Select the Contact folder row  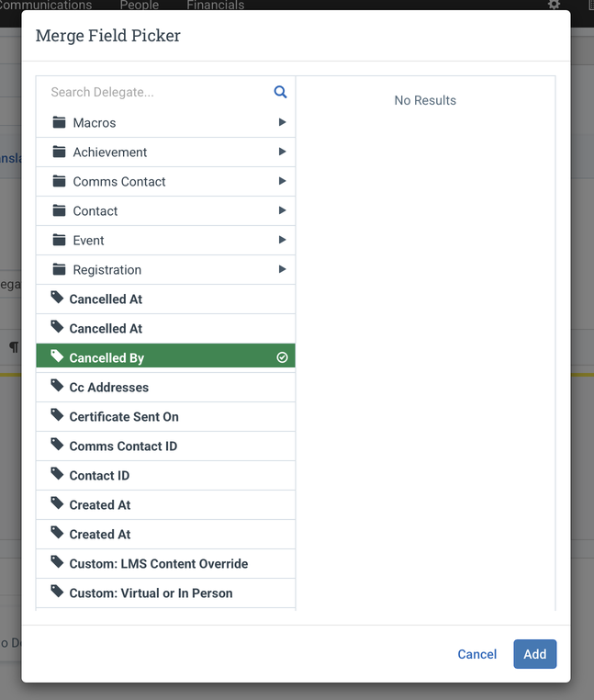click(165, 210)
